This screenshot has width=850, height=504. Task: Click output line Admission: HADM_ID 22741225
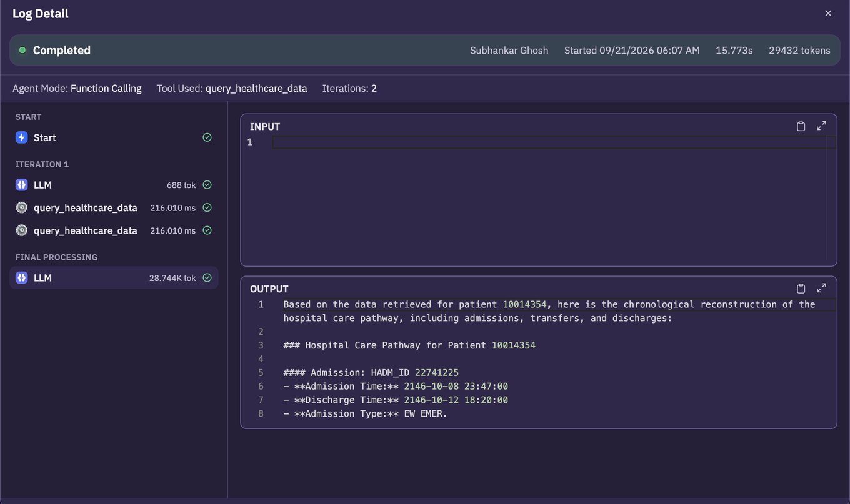[x=371, y=373]
